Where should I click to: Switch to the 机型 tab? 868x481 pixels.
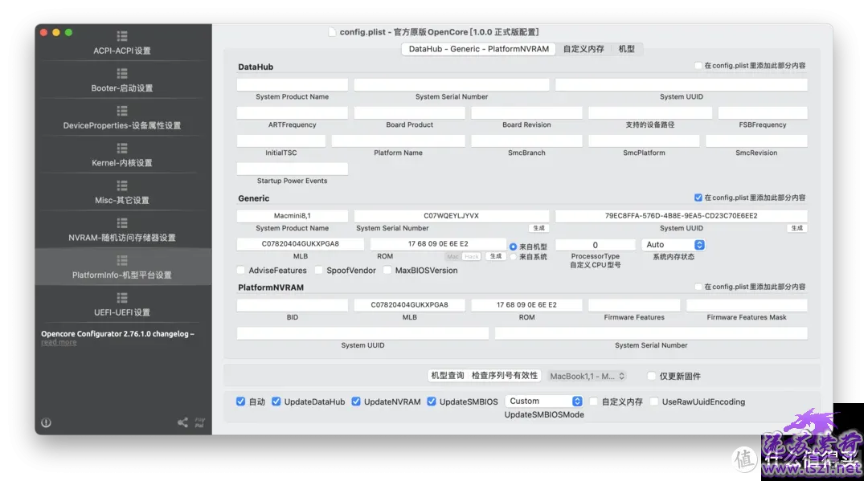point(627,49)
